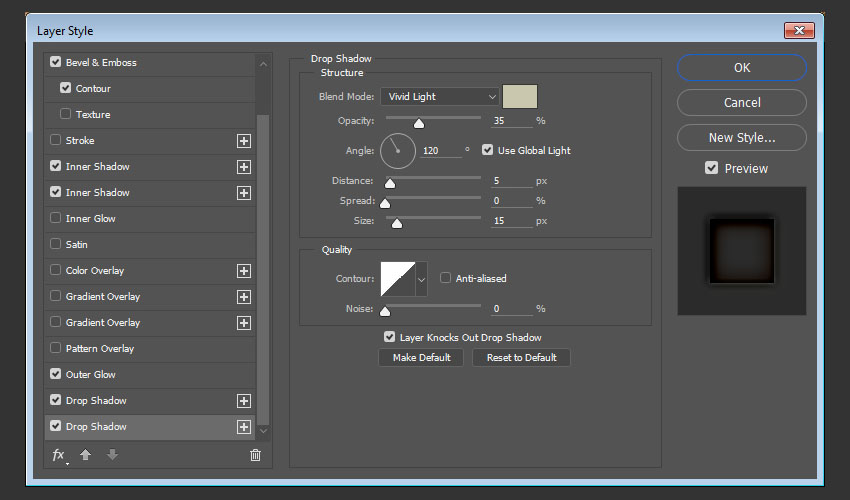Enable the Satin checkbox
Image resolution: width=850 pixels, height=500 pixels.
(x=55, y=244)
